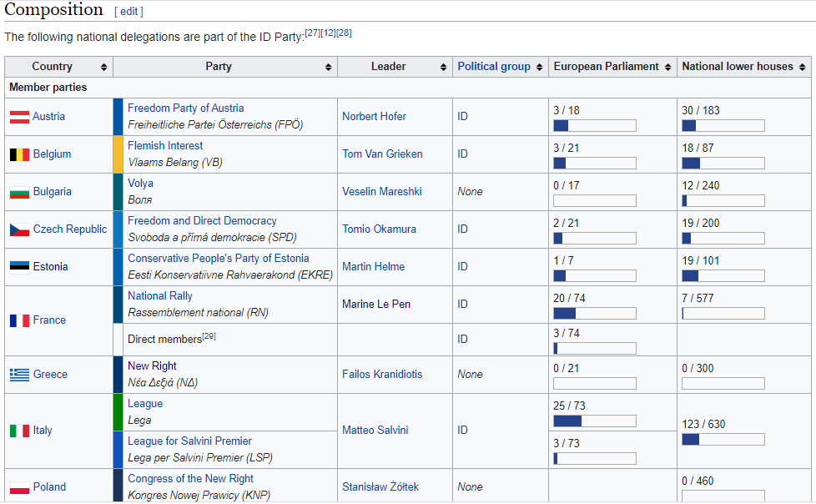Open the National Rally party link
The width and height of the screenshot is (816, 504).
tap(159, 295)
